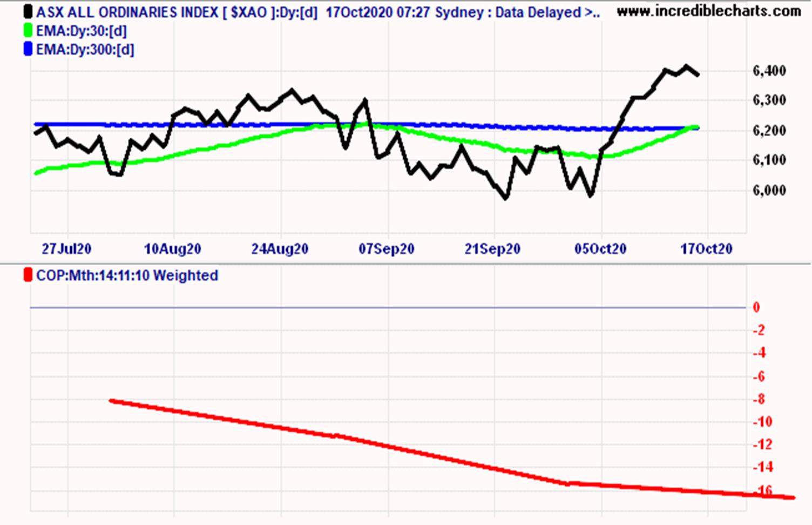Click the Data Delayed text in header
The height and width of the screenshot is (525, 812).
546,12
